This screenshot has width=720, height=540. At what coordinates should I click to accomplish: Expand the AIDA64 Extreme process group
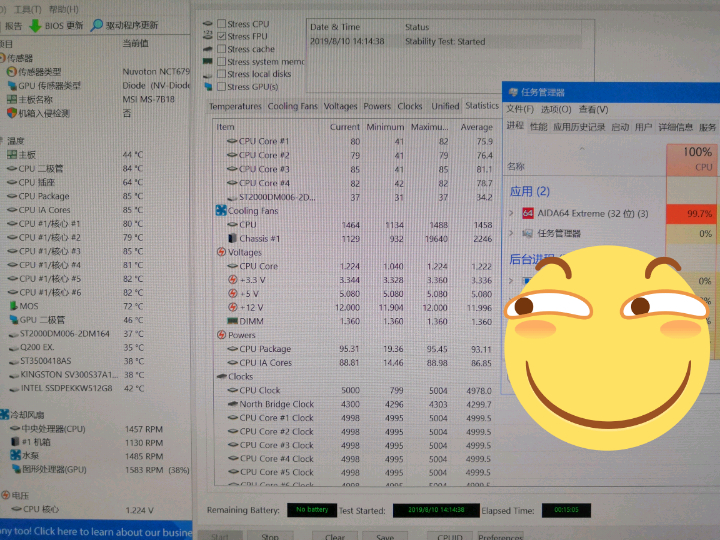[511, 213]
